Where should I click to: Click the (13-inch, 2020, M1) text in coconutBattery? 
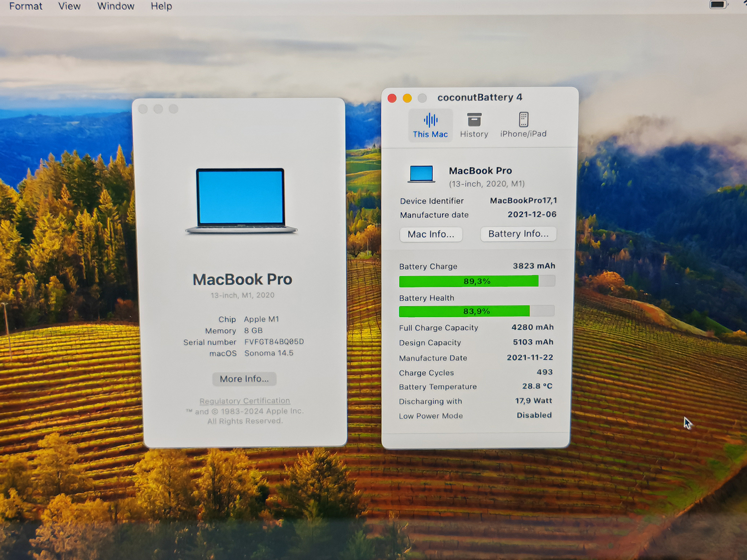pyautogui.click(x=486, y=184)
